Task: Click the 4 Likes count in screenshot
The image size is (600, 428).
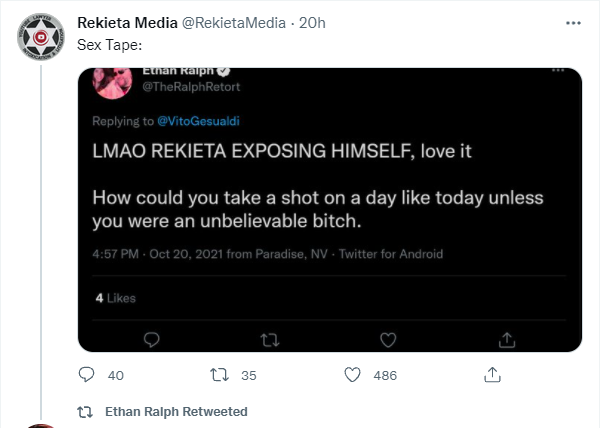Action: coord(116,298)
